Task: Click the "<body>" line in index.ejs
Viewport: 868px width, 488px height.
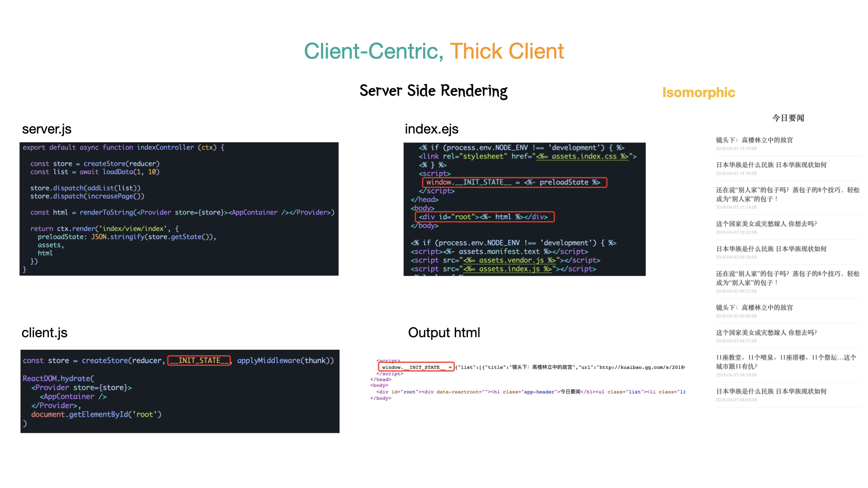Action: click(x=422, y=208)
